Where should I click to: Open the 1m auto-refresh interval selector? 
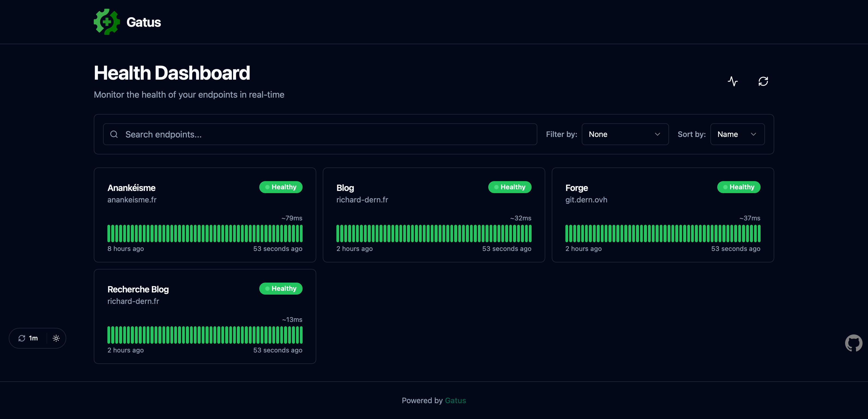pyautogui.click(x=28, y=338)
